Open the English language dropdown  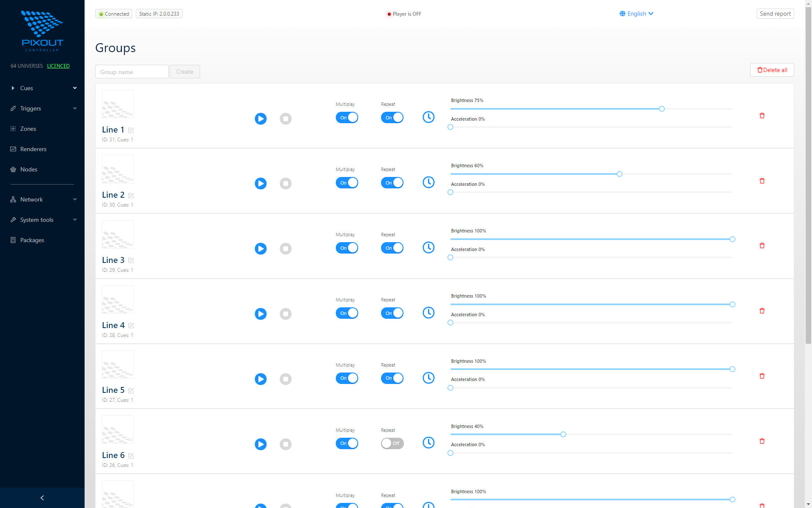[636, 14]
